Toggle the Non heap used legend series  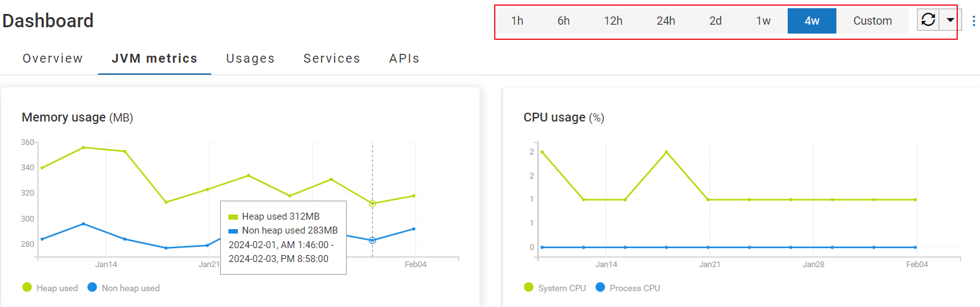click(x=130, y=288)
